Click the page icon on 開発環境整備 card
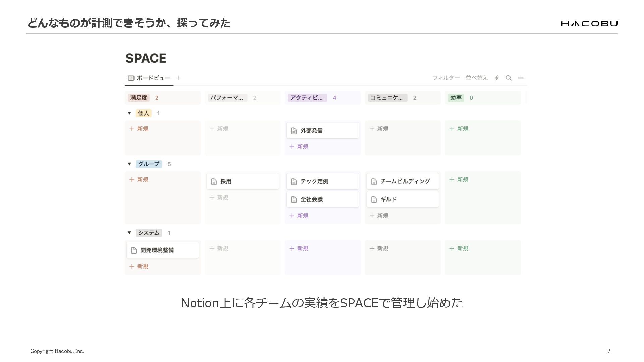This screenshot has height=362, width=644. (134, 250)
